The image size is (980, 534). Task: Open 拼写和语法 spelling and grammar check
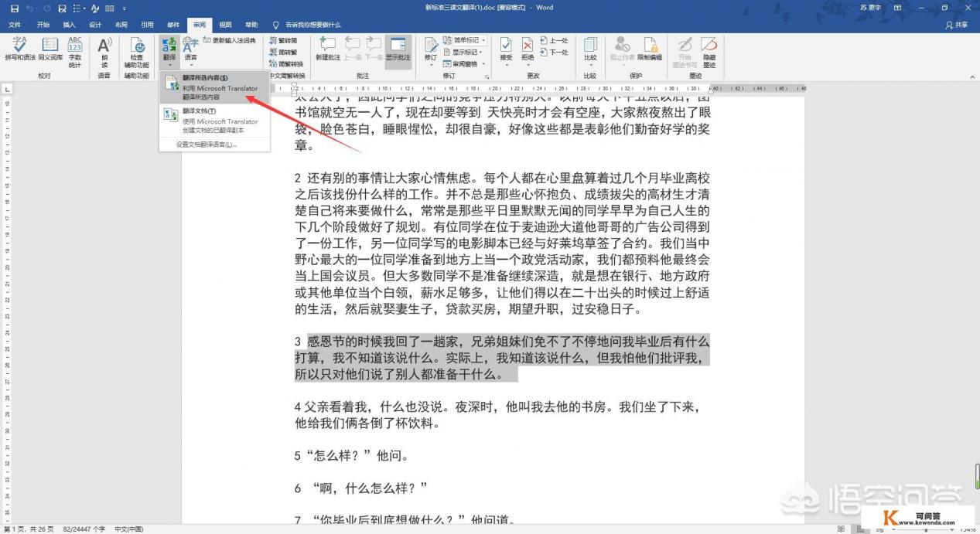point(19,49)
